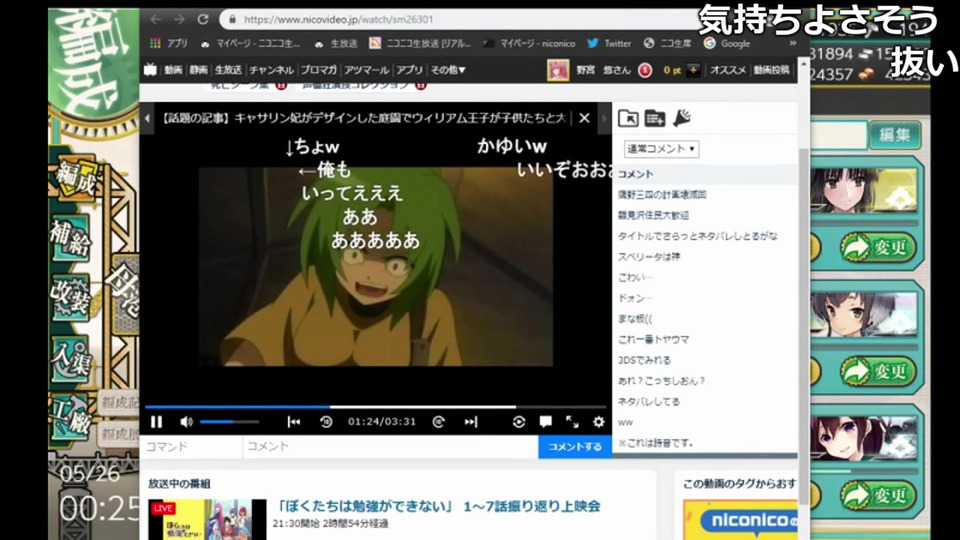Enter fullscreen mode
This screenshot has height=540, width=960.
click(572, 422)
